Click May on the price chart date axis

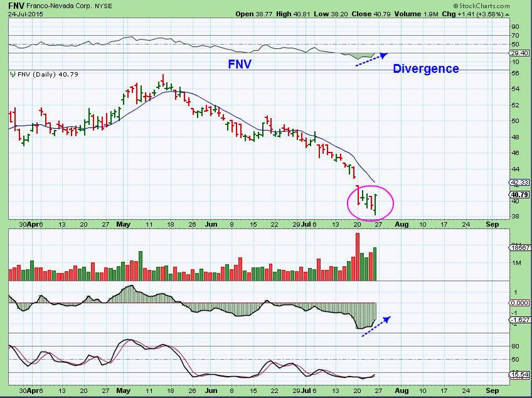pyautogui.click(x=123, y=225)
